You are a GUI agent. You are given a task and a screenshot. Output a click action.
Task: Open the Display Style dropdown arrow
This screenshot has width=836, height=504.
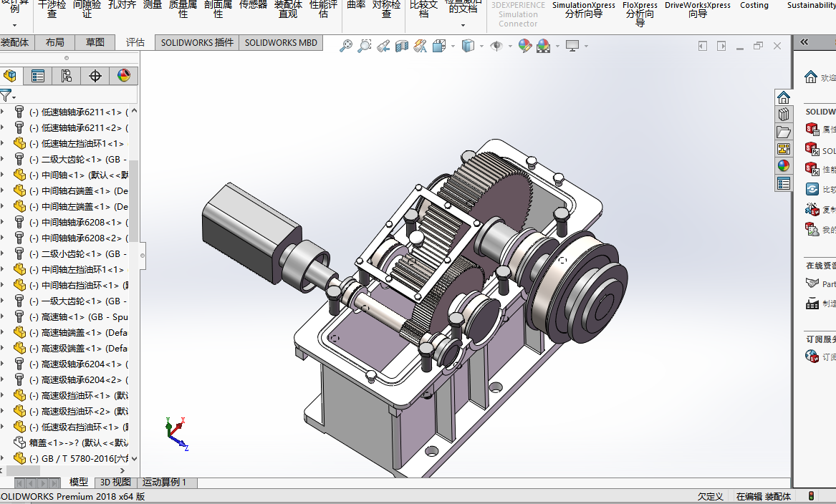(481, 47)
